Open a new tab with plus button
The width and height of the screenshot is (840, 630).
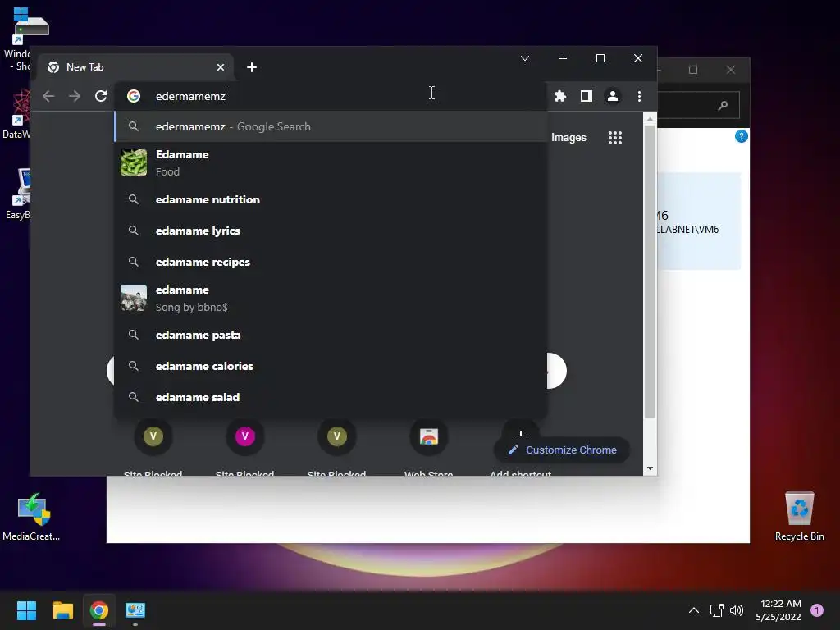pos(252,67)
